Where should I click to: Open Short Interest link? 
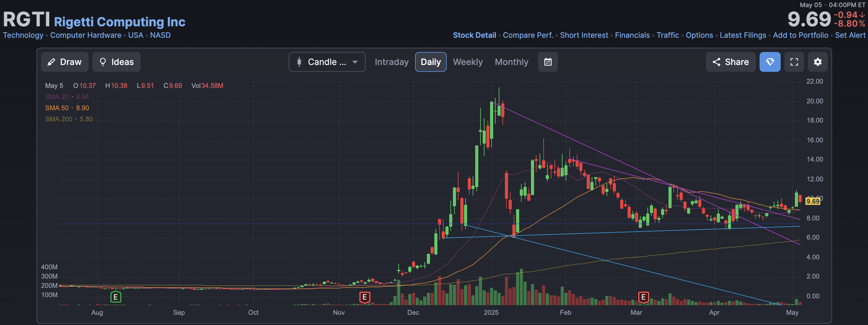pyautogui.click(x=584, y=35)
